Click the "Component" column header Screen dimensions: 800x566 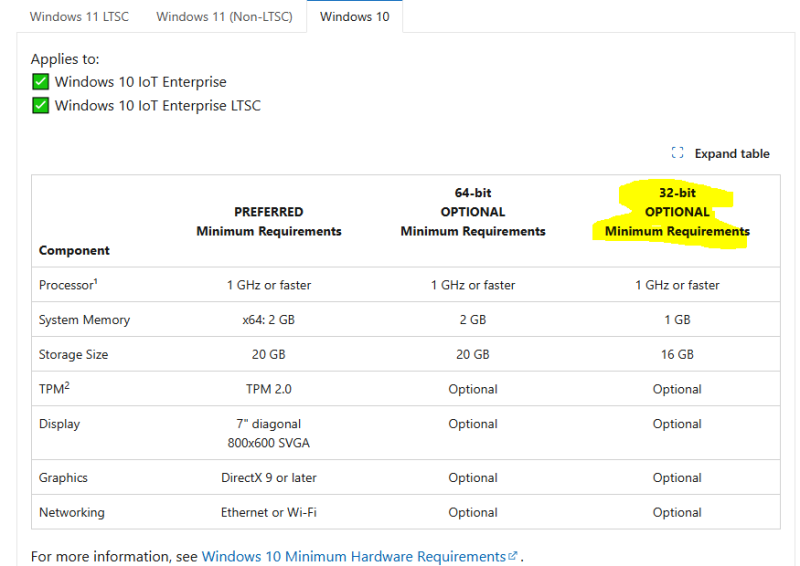[x=74, y=250]
